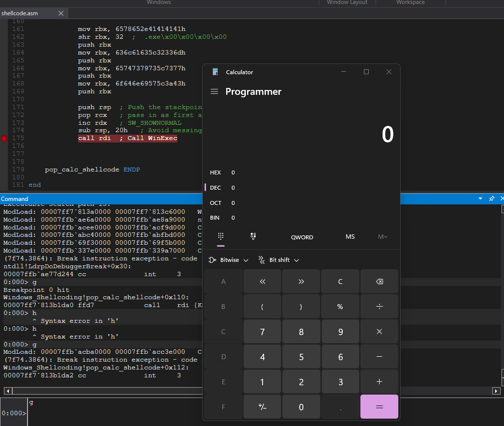
Task: Click calculator digit 3
Action: pos(340,382)
